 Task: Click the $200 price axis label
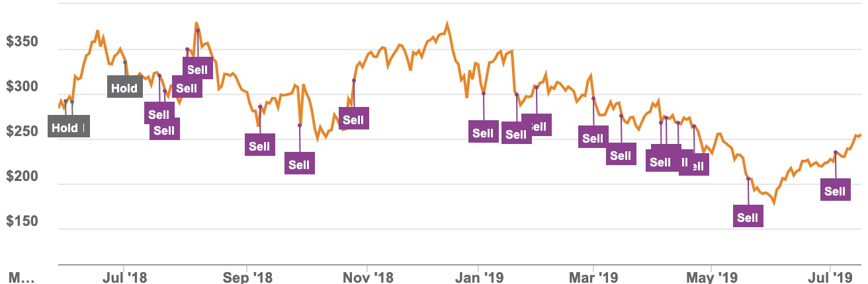coord(22,178)
